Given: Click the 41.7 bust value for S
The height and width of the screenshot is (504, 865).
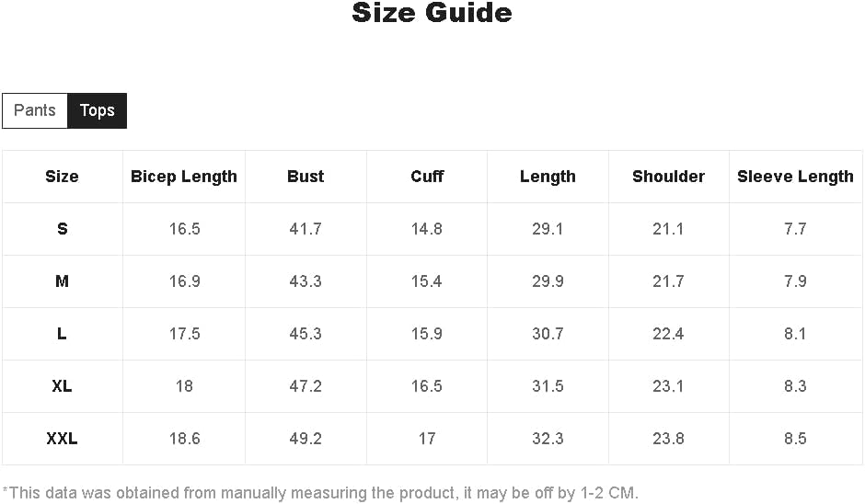Looking at the screenshot, I should click(306, 229).
